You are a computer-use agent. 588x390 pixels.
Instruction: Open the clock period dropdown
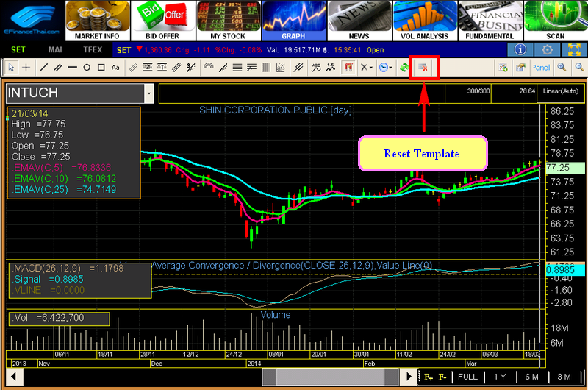pos(385,68)
